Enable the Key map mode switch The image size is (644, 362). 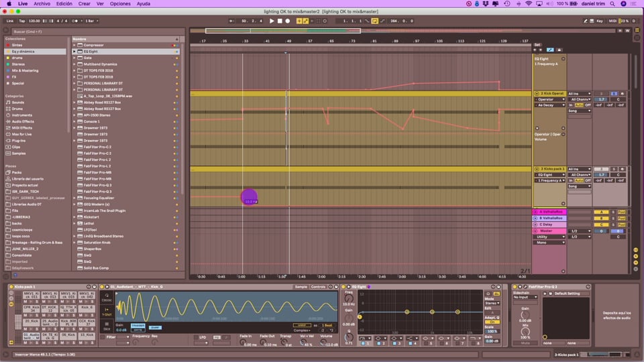click(x=600, y=21)
